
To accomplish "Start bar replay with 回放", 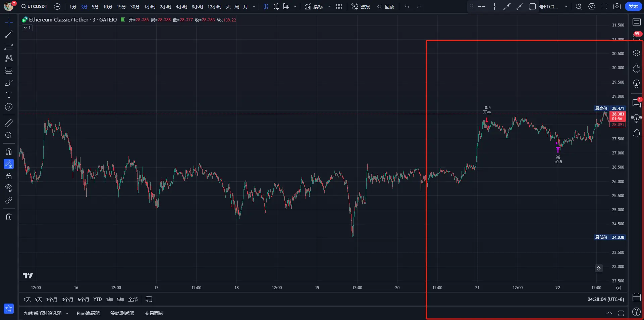I will click(x=385, y=7).
